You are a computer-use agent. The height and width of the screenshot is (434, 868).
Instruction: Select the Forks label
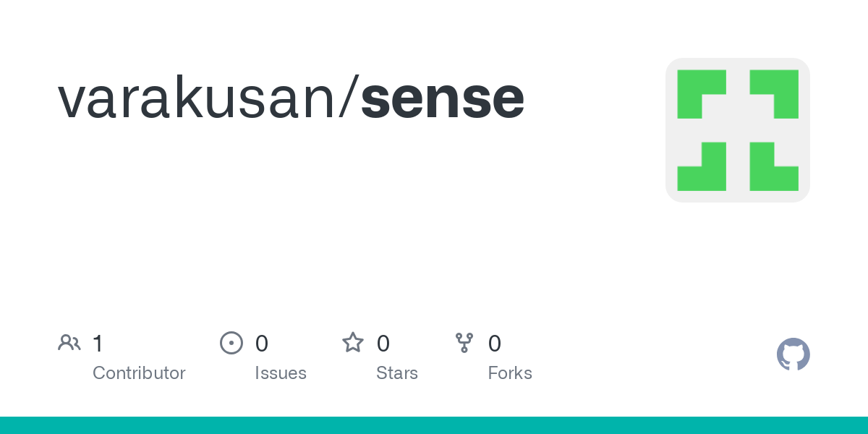tap(510, 373)
